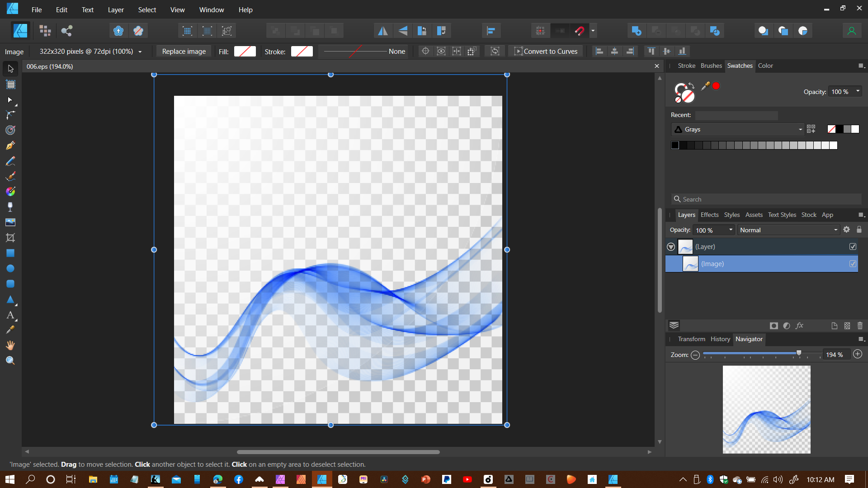Click the Flip Horizontal toolbar icon

(383, 30)
